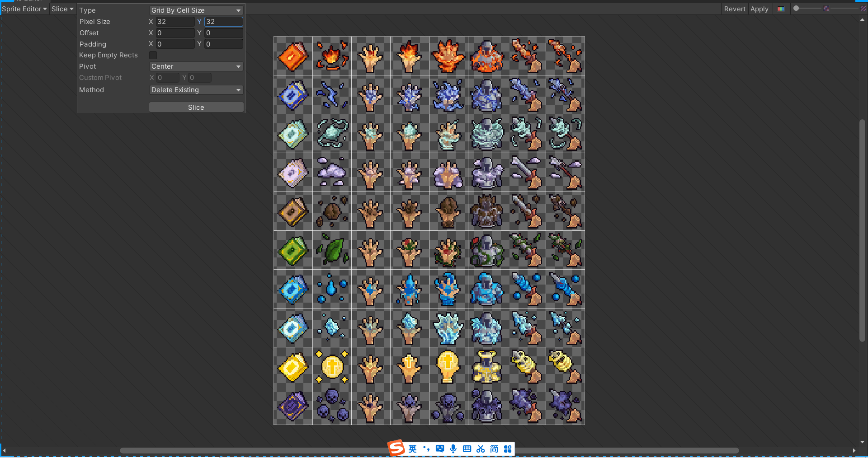The width and height of the screenshot is (868, 458).
Task: Click the IME microphone voice input icon
Action: coord(453,449)
